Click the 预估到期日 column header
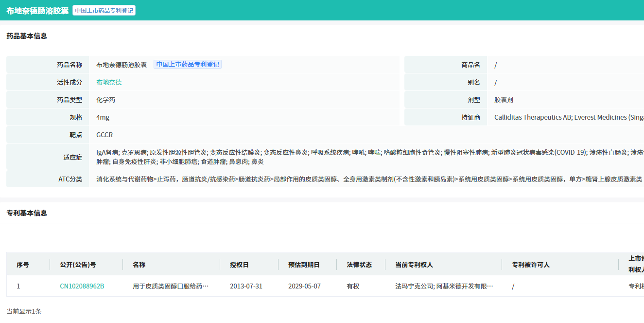This screenshot has width=644, height=323. 304,265
